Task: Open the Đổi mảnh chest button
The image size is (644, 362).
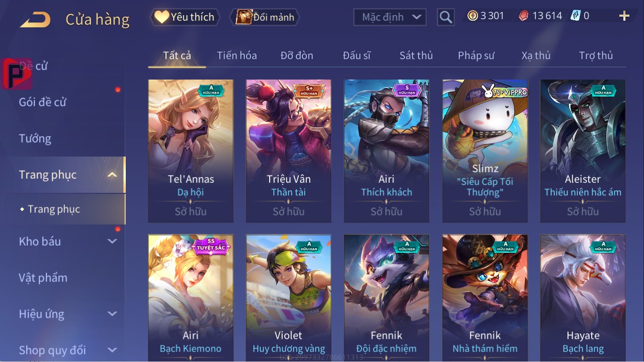Action: coord(265,17)
